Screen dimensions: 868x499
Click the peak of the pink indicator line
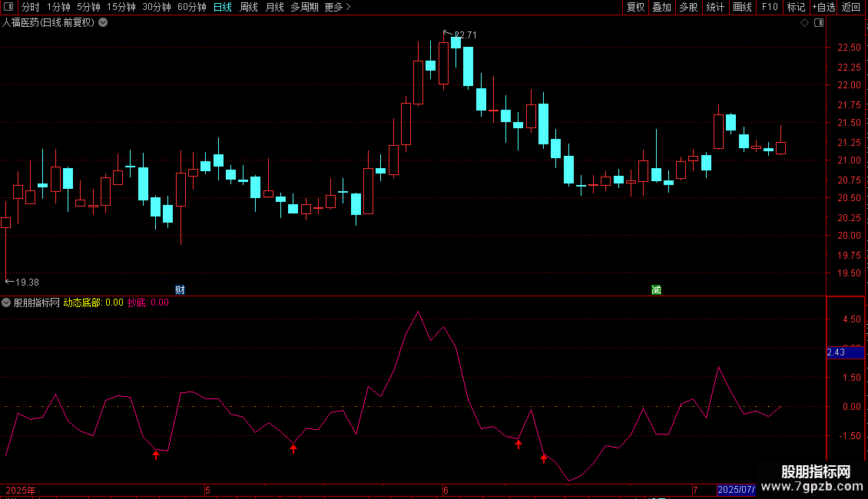418,312
